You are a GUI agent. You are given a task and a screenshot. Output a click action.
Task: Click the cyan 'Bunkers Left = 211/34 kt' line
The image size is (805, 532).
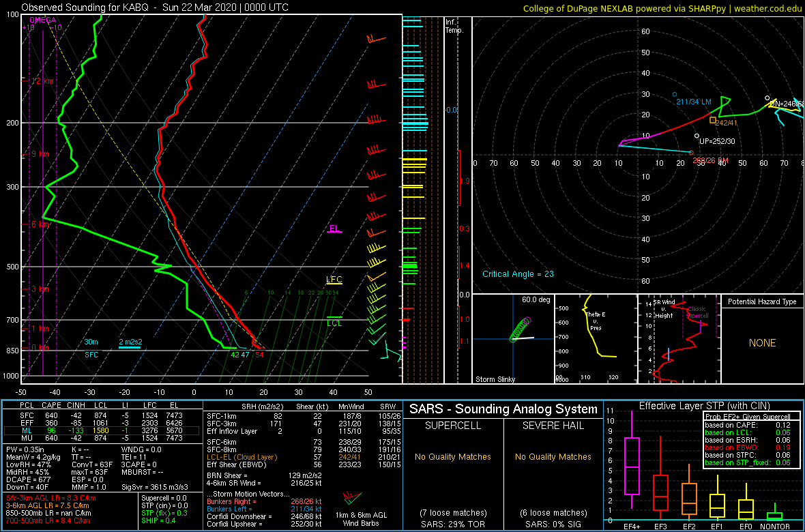point(265,509)
